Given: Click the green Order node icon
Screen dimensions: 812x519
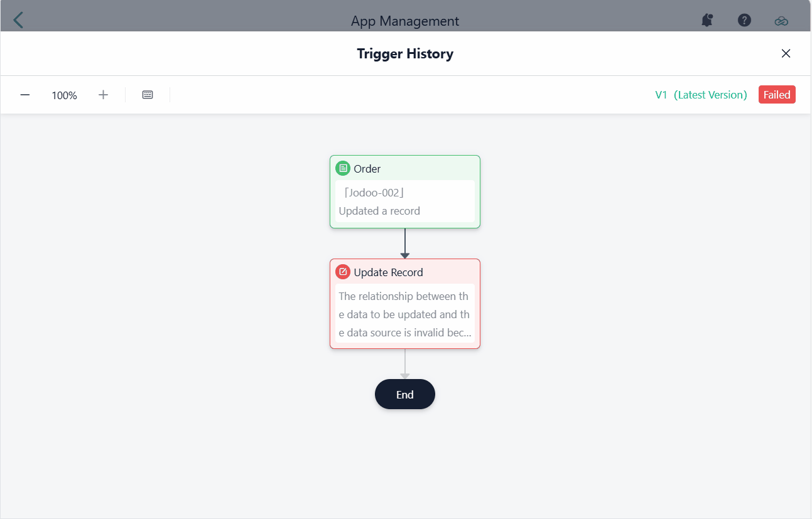Looking at the screenshot, I should 342,168.
